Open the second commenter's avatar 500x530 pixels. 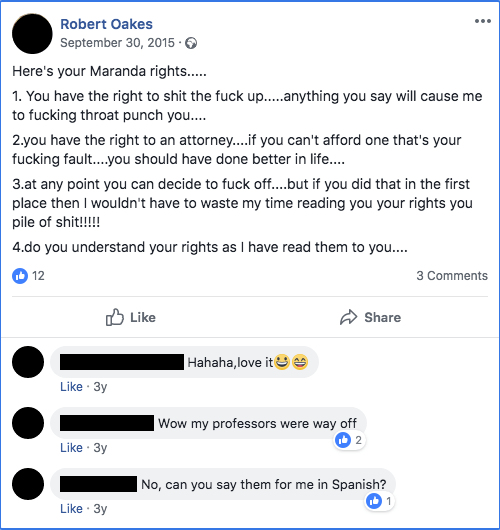click(x=28, y=423)
